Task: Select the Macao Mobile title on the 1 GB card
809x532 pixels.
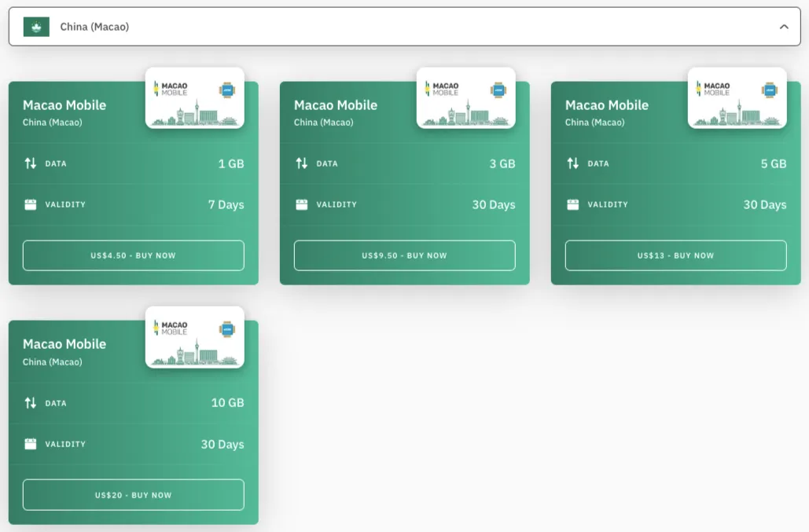Action: pyautogui.click(x=64, y=105)
